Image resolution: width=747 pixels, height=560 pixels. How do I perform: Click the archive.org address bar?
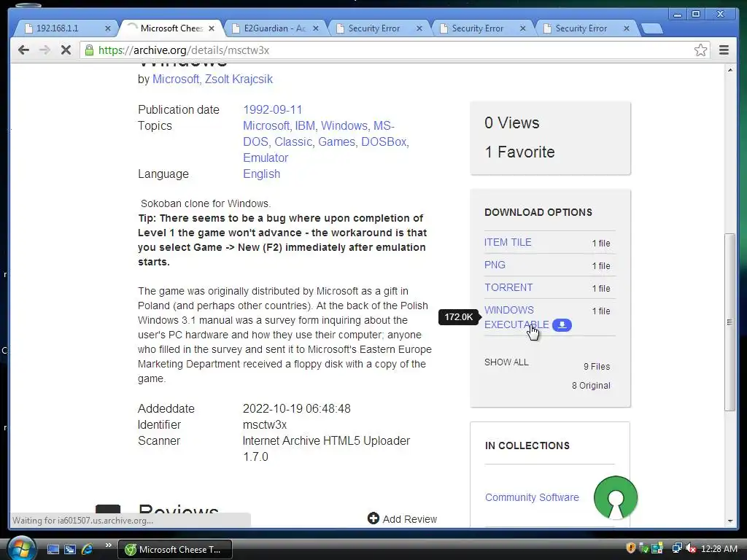click(x=391, y=50)
